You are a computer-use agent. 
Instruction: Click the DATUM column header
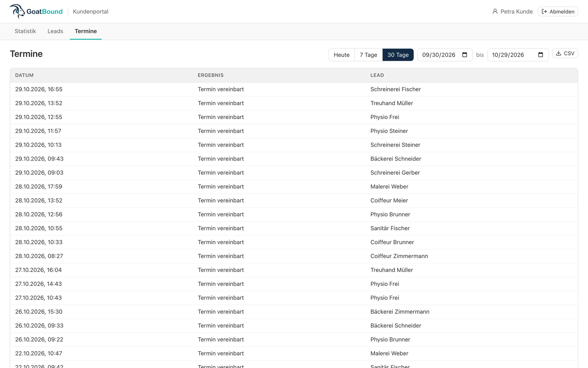pyautogui.click(x=24, y=75)
